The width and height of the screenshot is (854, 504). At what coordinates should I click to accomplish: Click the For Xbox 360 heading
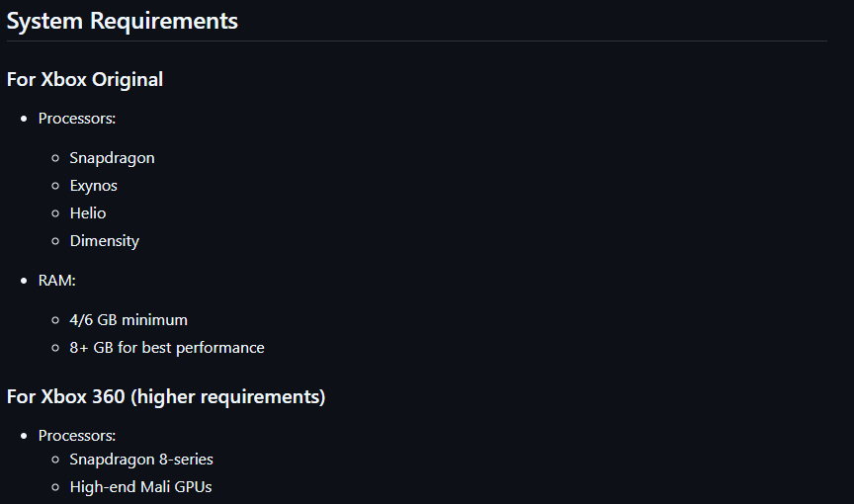(x=166, y=397)
